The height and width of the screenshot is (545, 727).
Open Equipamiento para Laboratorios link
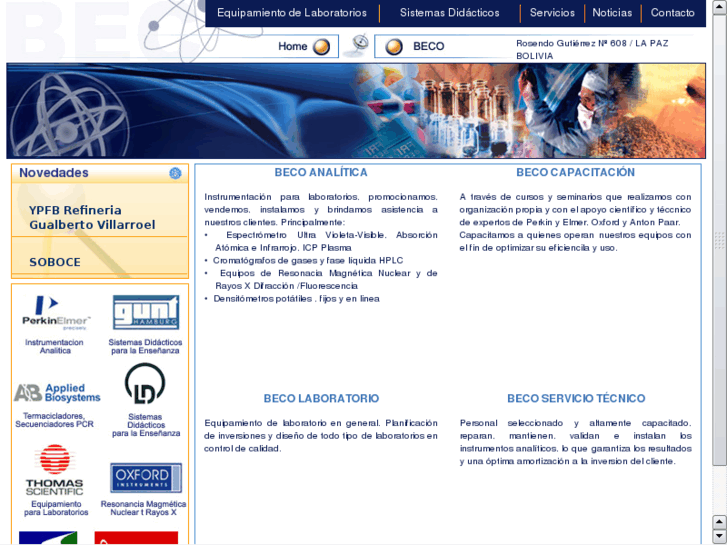pyautogui.click(x=56, y=508)
